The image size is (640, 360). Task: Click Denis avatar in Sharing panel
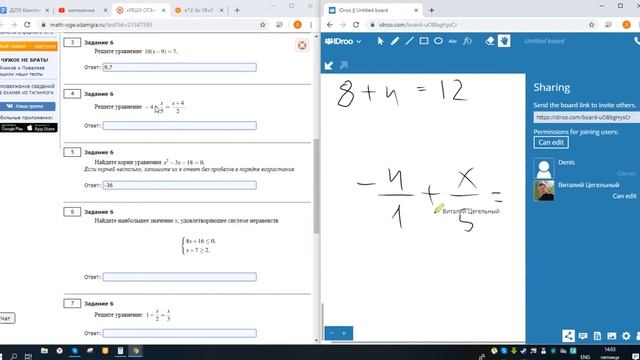click(x=544, y=168)
